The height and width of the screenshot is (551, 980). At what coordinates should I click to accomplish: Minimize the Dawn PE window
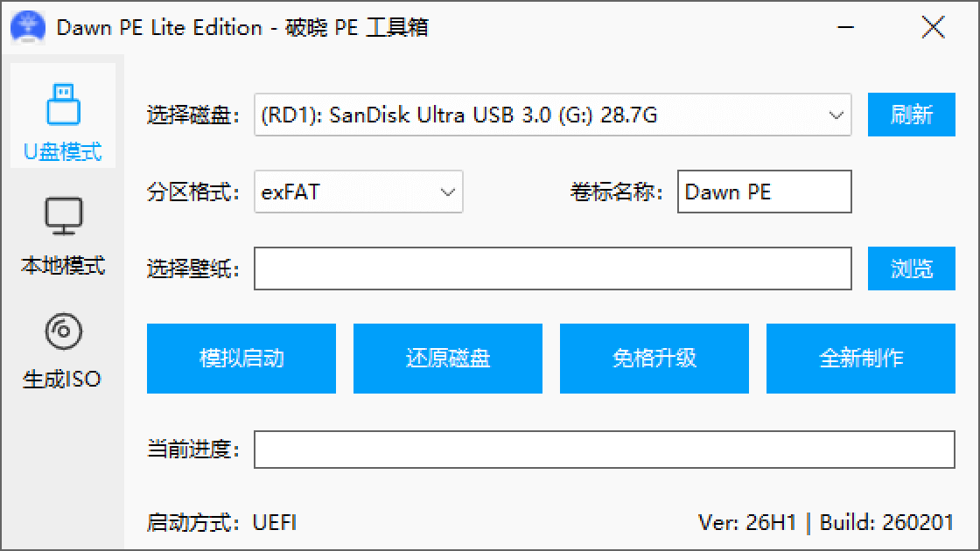[845, 27]
